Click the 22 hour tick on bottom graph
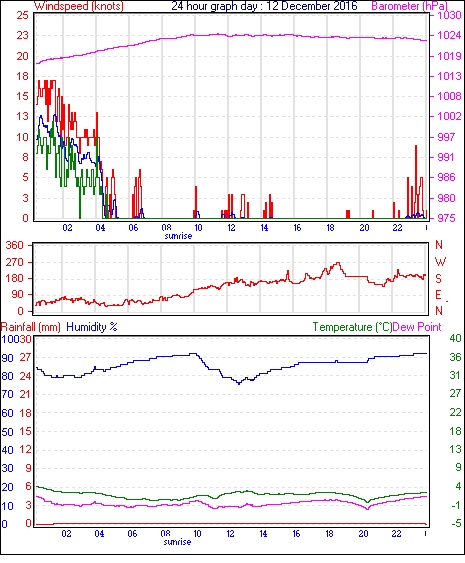The height and width of the screenshot is (563, 465). coord(396,534)
